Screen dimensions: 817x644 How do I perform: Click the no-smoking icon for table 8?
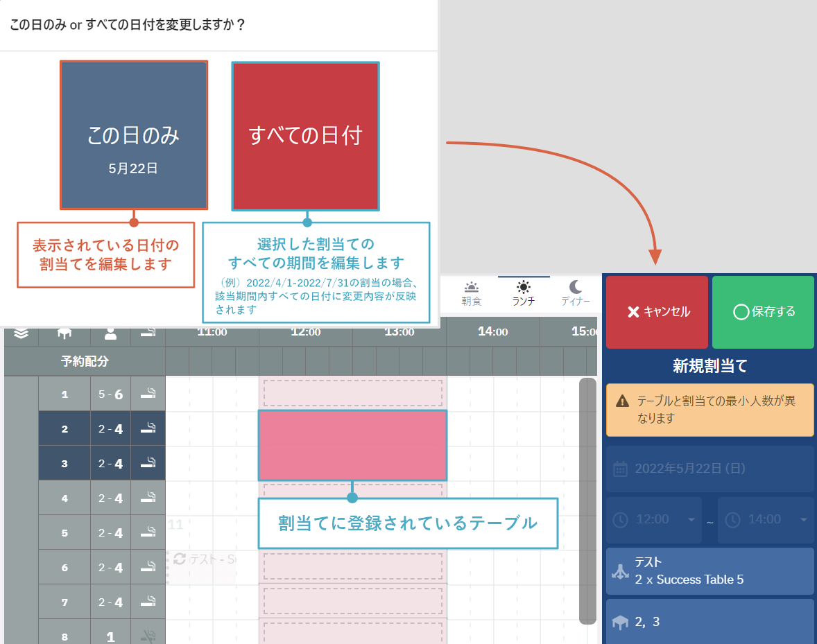(148, 636)
